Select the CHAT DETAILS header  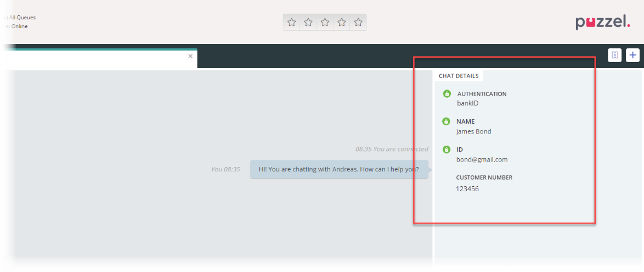tap(459, 76)
